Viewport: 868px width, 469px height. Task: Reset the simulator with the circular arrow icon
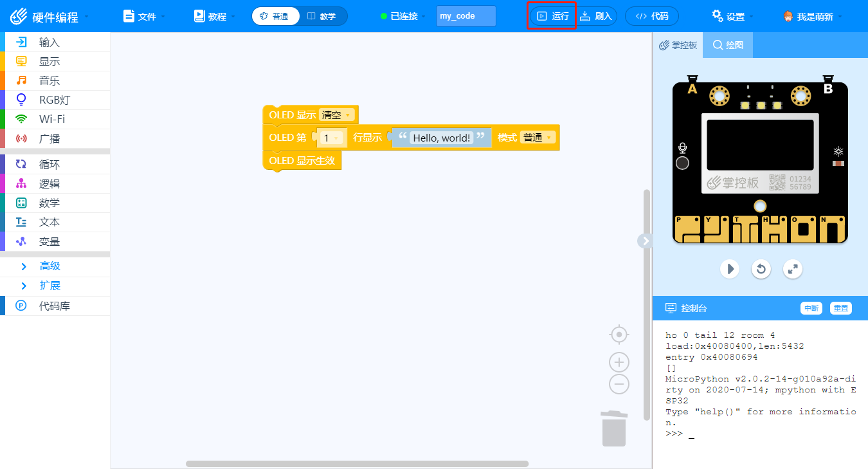pyautogui.click(x=761, y=268)
